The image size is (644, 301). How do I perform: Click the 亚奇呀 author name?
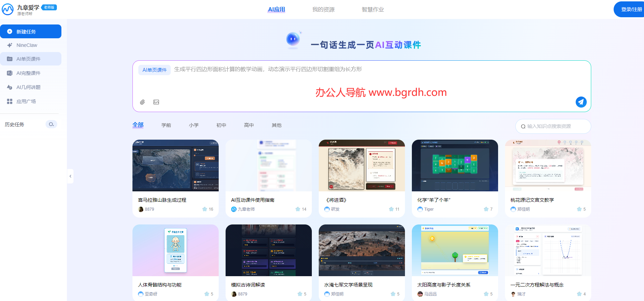coord(151,294)
